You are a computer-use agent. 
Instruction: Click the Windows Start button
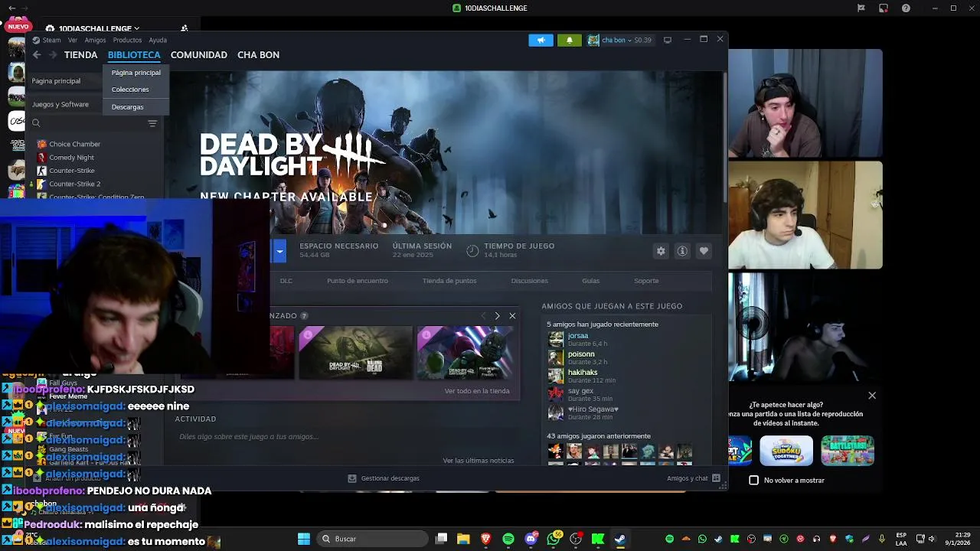[304, 539]
